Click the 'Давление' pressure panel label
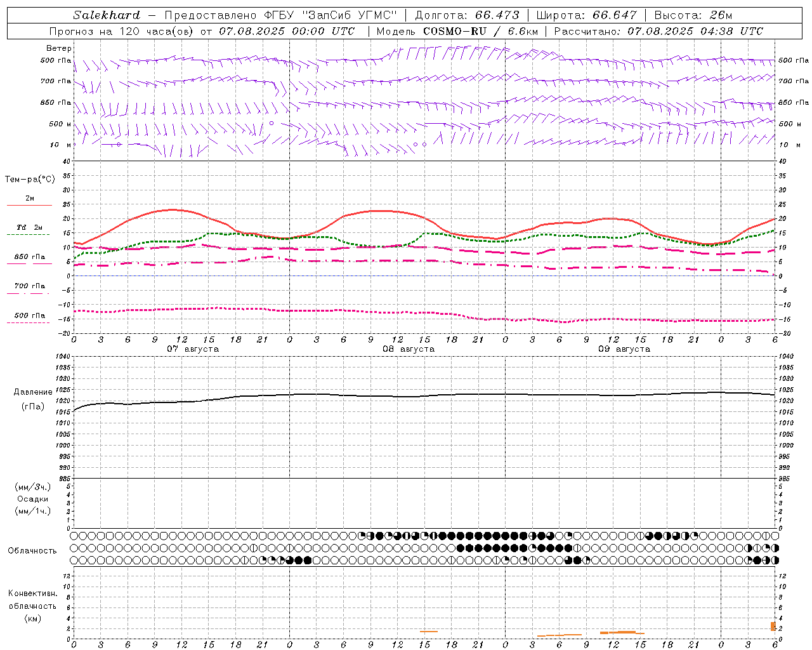This screenshot has width=812, height=650. [x=33, y=392]
